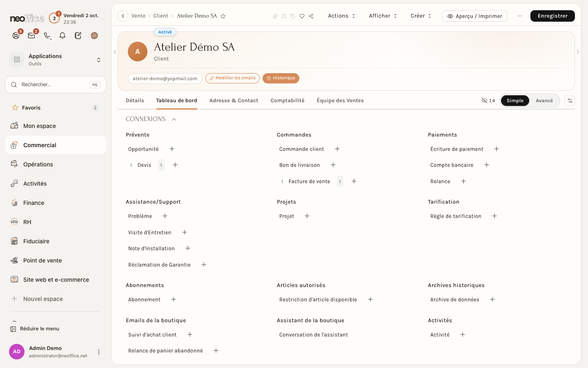Screen dimensions: 588x368
Task: Open the more options ellipsis menu
Action: click(x=519, y=16)
